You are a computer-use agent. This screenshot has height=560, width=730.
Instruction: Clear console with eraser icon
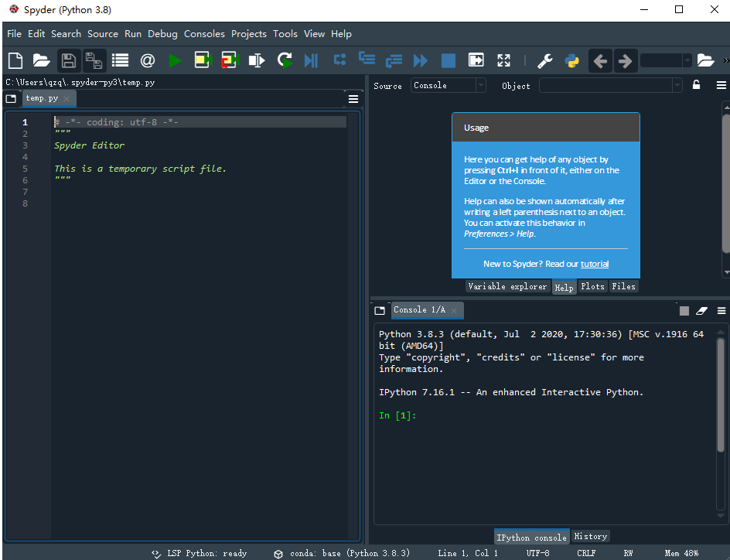point(701,311)
